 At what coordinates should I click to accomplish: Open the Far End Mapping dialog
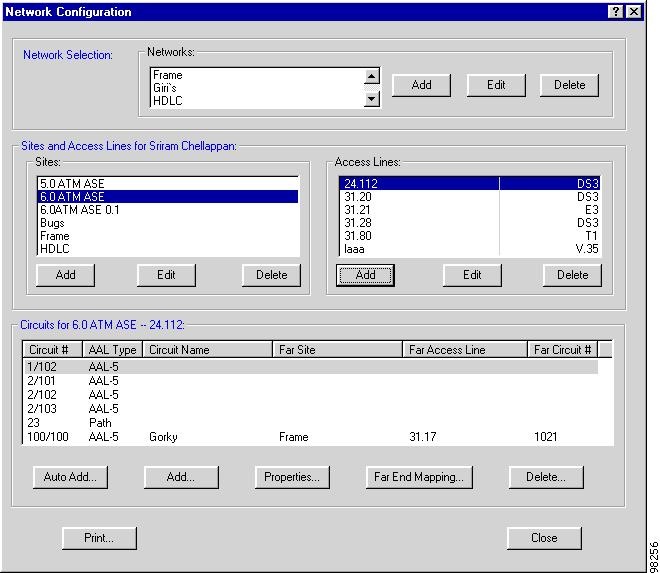pos(418,477)
